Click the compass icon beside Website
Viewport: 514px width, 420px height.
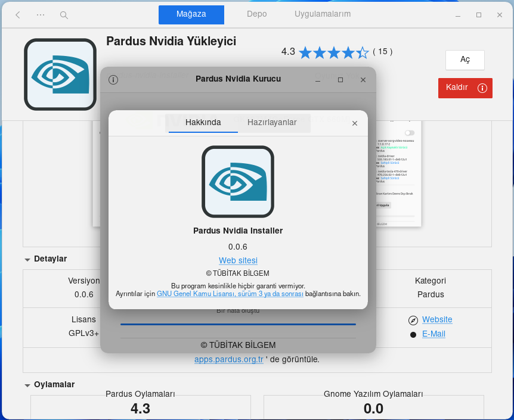pyautogui.click(x=413, y=321)
